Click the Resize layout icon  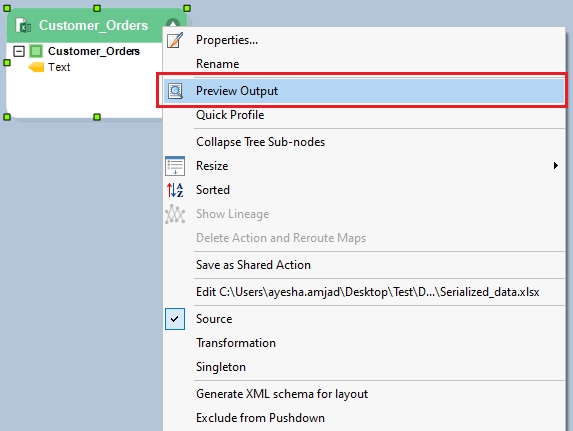pyautogui.click(x=175, y=166)
